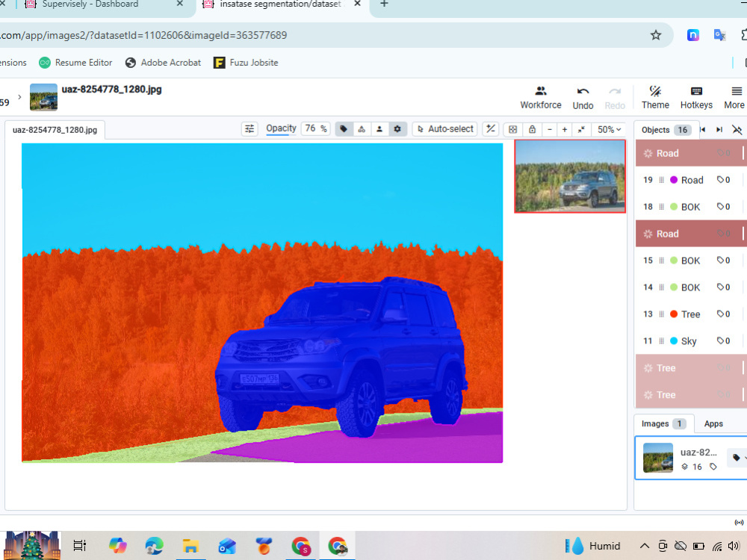
Task: Select the uaz-82... image card
Action: (691, 458)
